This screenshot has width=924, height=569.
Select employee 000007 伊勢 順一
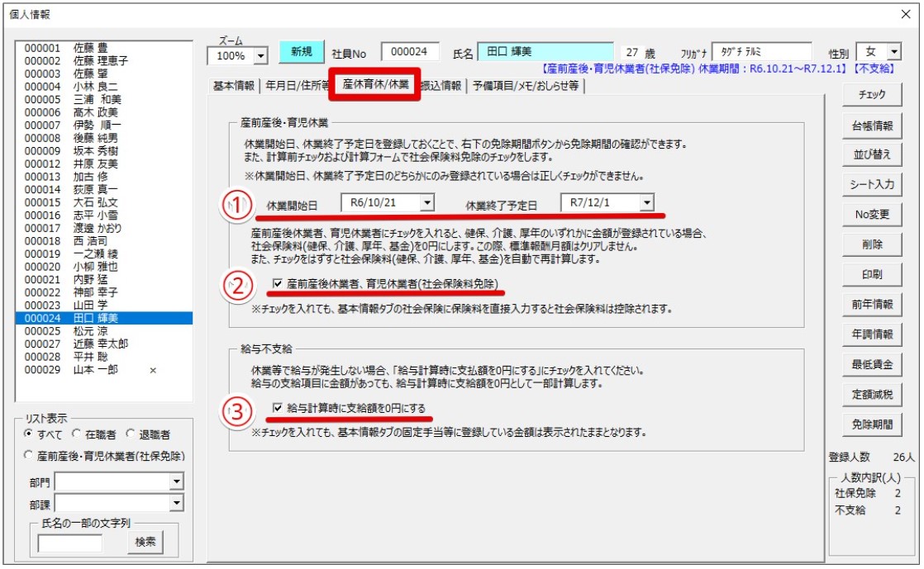click(103, 125)
